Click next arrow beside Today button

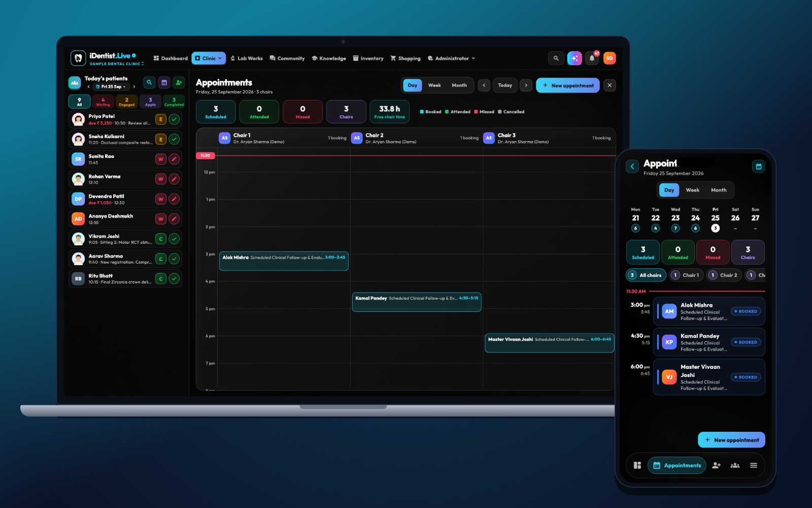pos(526,85)
